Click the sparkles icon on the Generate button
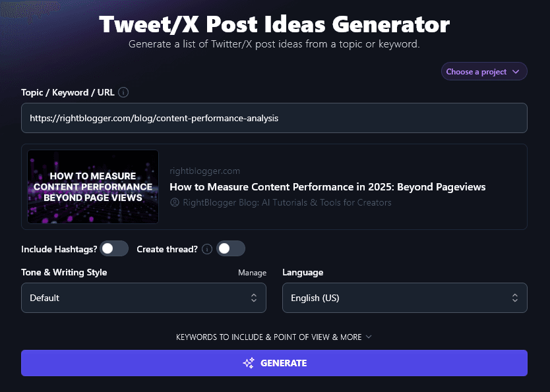 coord(249,363)
